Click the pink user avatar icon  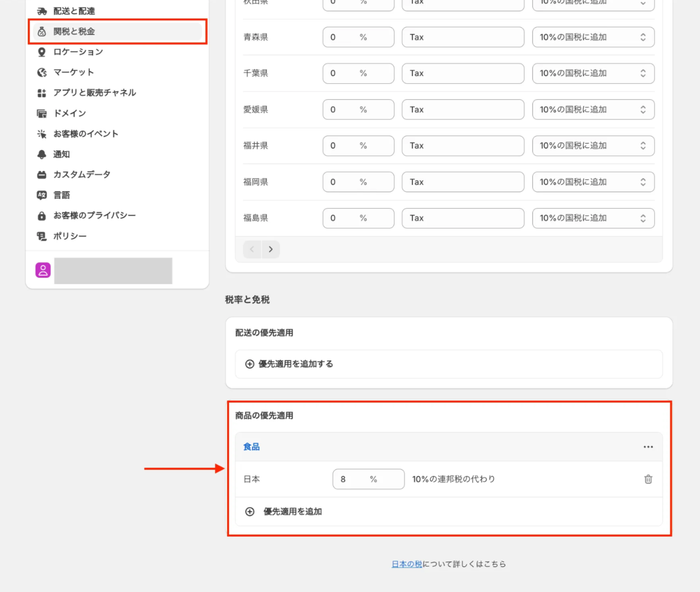point(43,270)
